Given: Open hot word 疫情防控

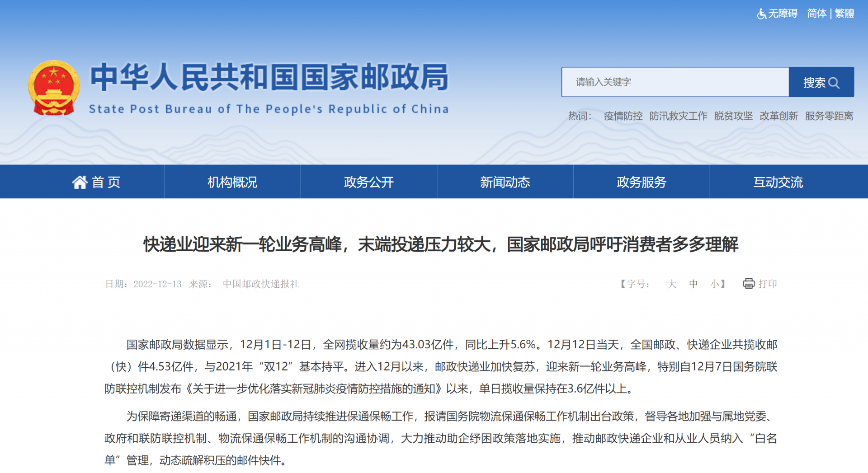Looking at the screenshot, I should (623, 116).
